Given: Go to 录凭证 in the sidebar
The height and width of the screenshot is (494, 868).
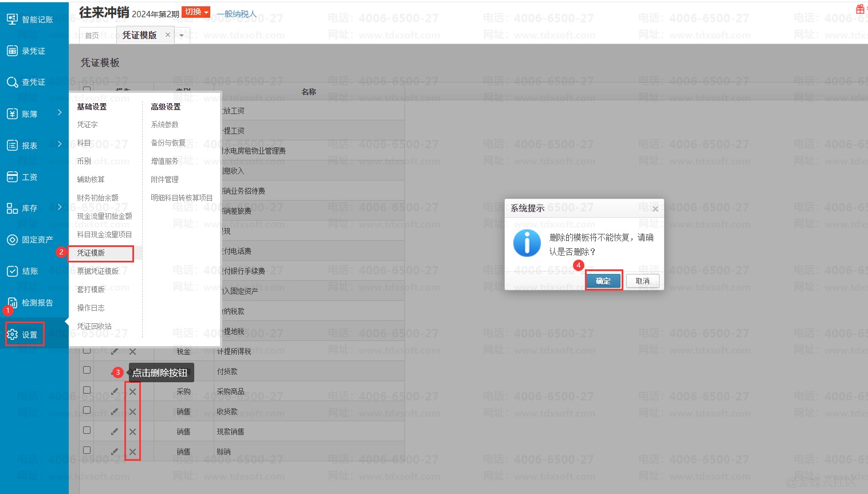Looking at the screenshot, I should [x=26, y=51].
